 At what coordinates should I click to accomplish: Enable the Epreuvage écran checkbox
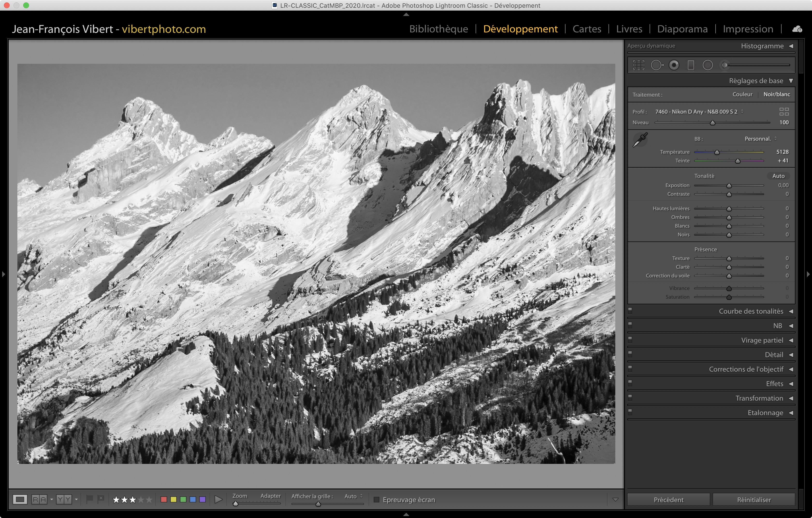[377, 499]
